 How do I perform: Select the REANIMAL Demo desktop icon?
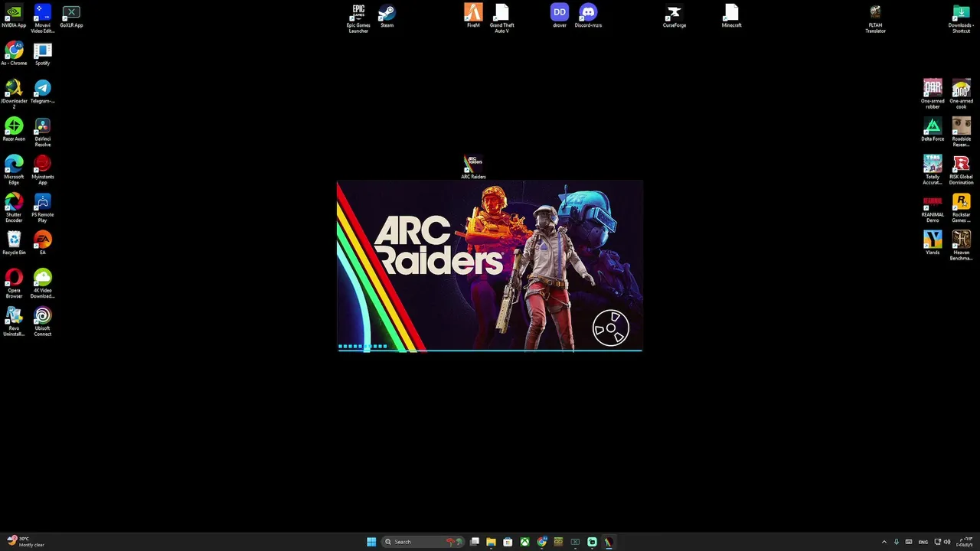[933, 207]
